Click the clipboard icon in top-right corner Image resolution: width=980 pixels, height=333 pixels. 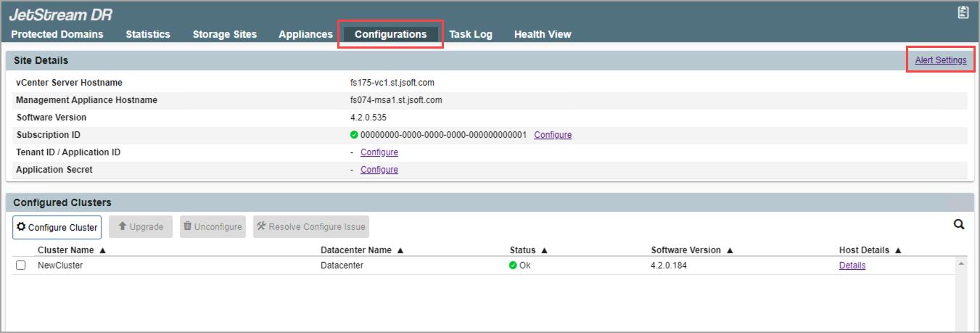point(963,12)
